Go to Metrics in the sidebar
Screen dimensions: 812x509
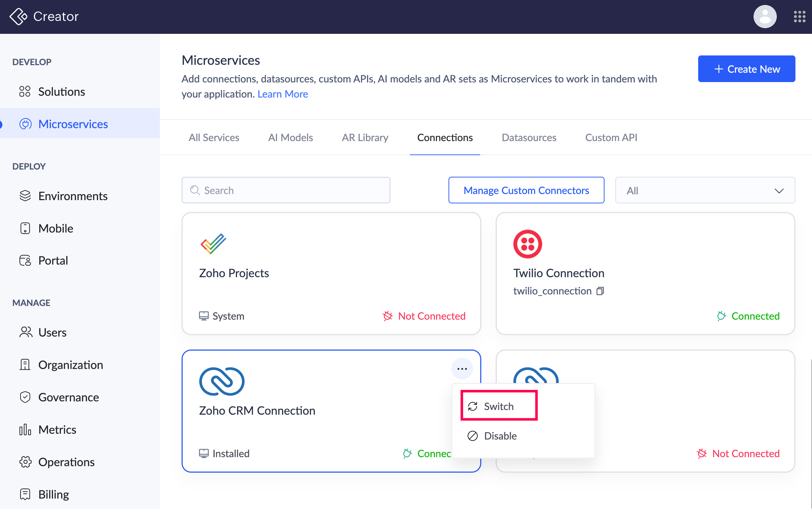57,429
